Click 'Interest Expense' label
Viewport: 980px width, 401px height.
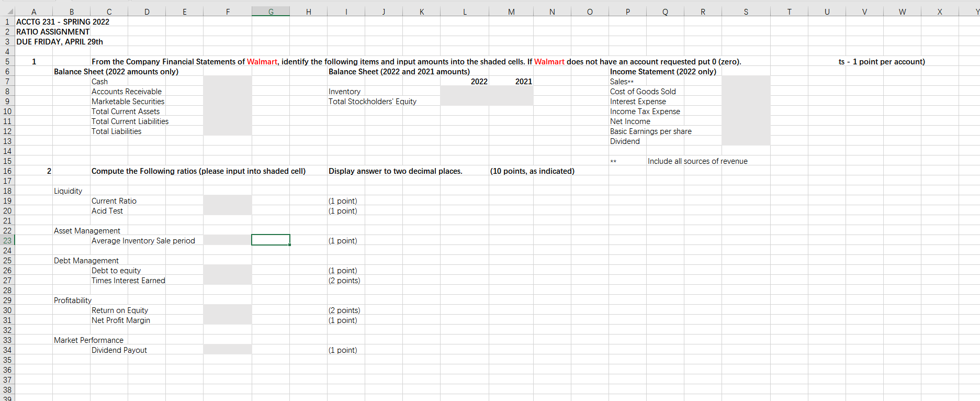click(x=638, y=101)
